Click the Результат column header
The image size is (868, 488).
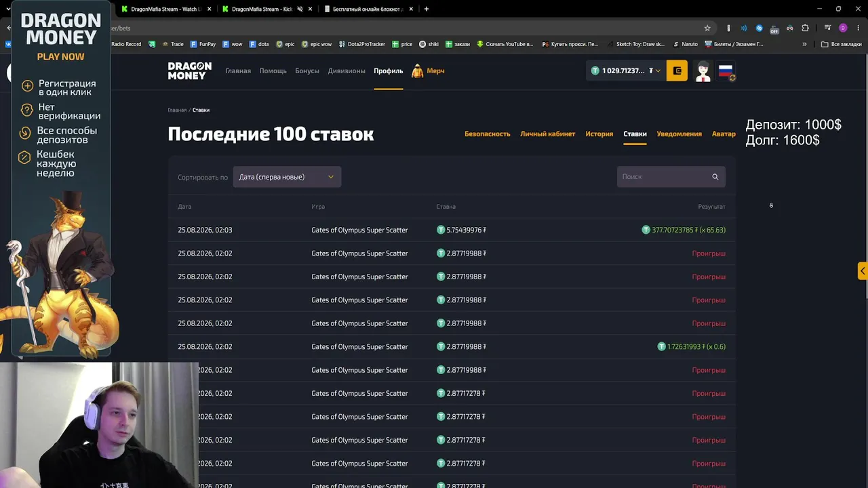(711, 207)
